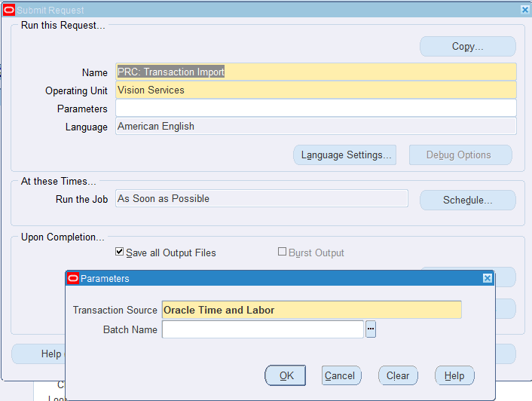Clear the parameter values
The image size is (532, 401).
pos(398,375)
